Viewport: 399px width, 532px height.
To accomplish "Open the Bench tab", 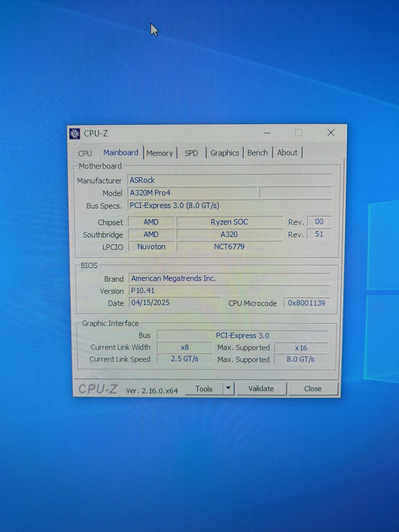I will pos(257,153).
